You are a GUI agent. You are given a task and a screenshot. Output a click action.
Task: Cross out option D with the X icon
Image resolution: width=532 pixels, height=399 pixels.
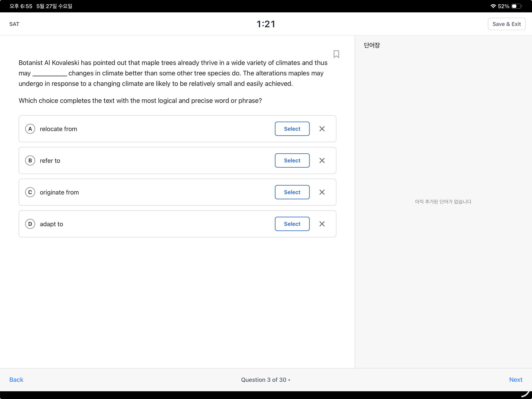pos(322,224)
